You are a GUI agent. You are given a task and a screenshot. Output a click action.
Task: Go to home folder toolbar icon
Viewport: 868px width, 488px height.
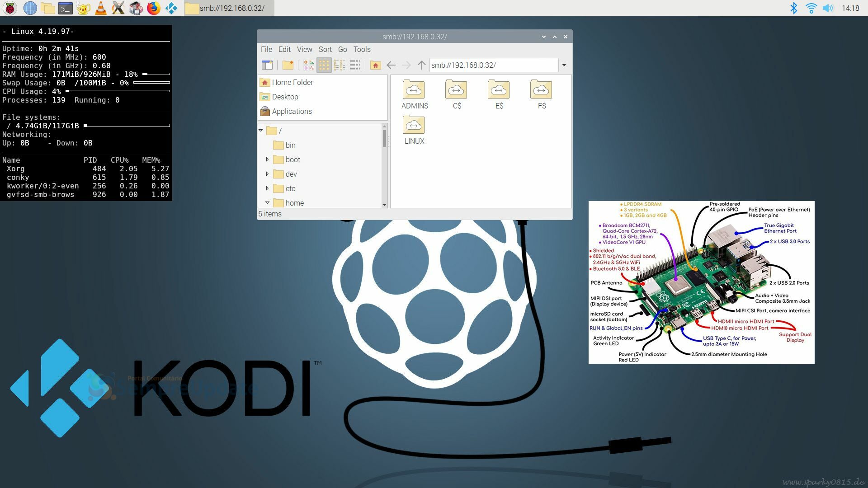pyautogui.click(x=375, y=65)
